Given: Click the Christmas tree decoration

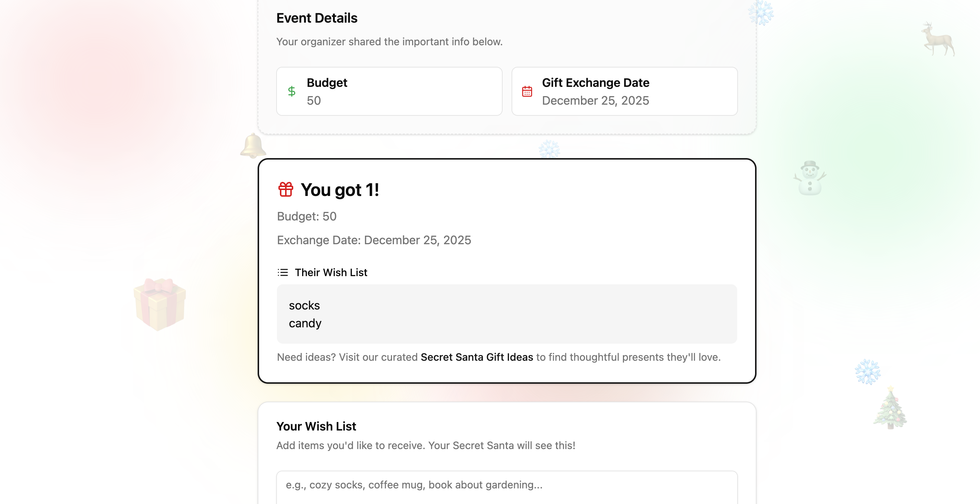Looking at the screenshot, I should [x=890, y=409].
